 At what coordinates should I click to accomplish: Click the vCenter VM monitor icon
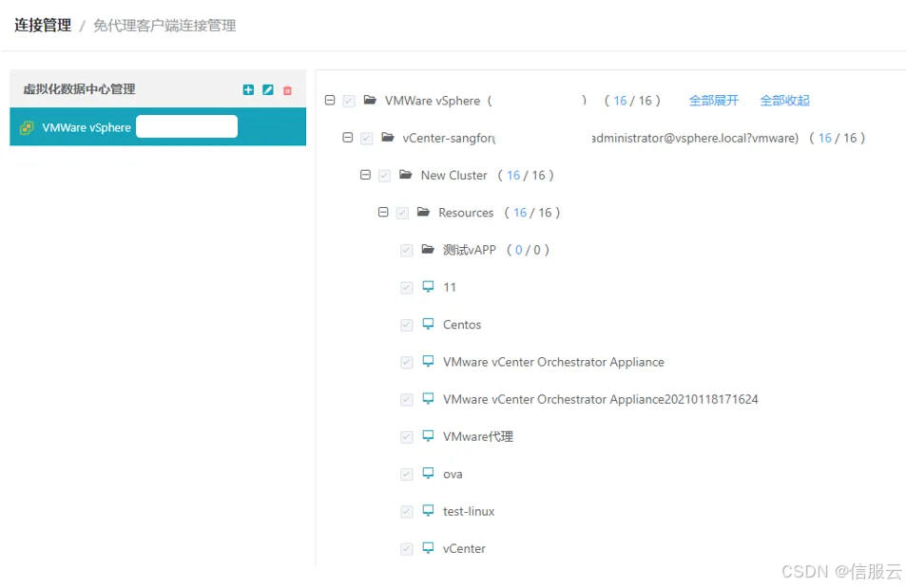(x=428, y=547)
